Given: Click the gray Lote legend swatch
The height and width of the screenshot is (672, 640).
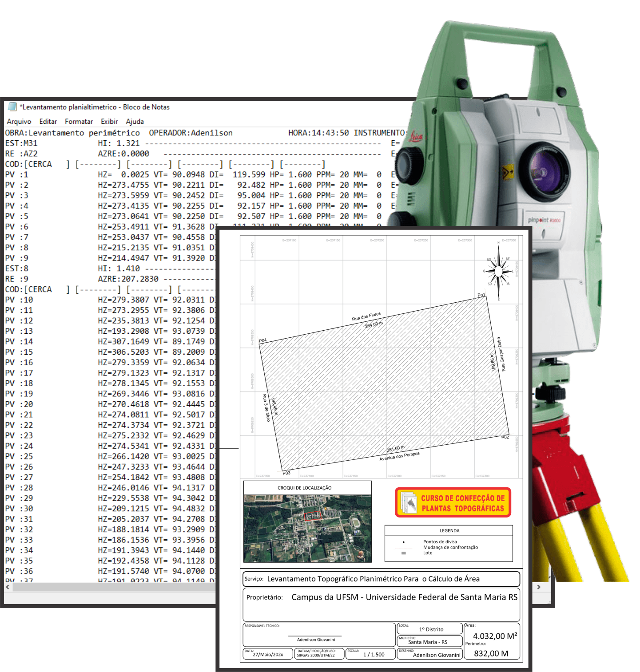Looking at the screenshot, I should [403, 553].
